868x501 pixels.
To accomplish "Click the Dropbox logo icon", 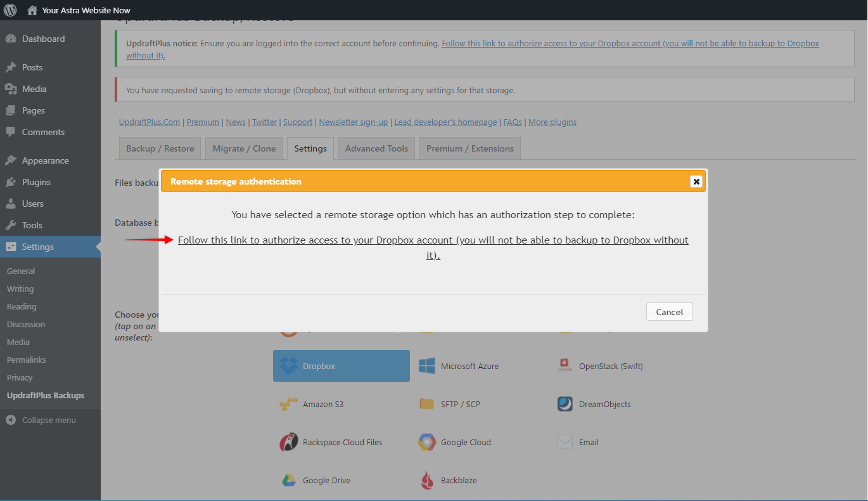I will [289, 366].
